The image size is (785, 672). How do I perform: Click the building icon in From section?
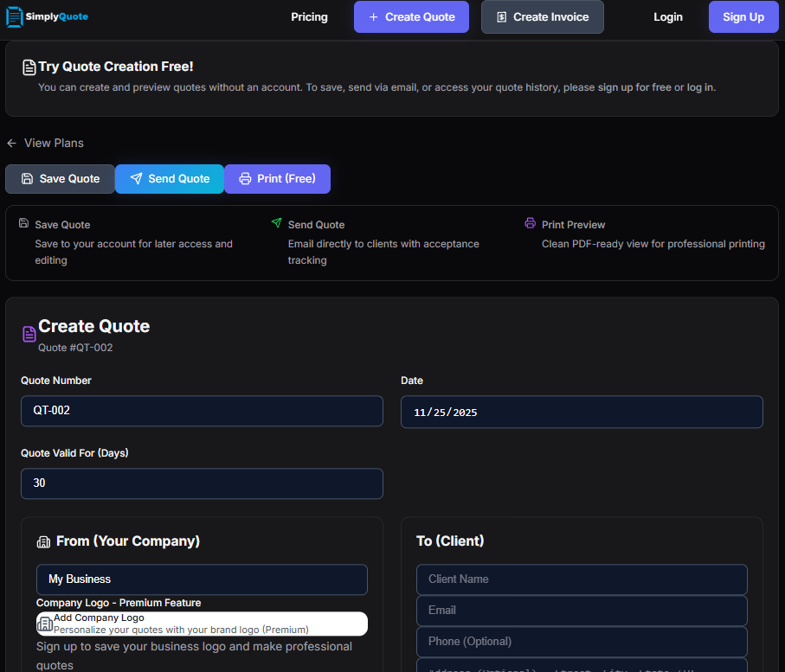point(44,541)
